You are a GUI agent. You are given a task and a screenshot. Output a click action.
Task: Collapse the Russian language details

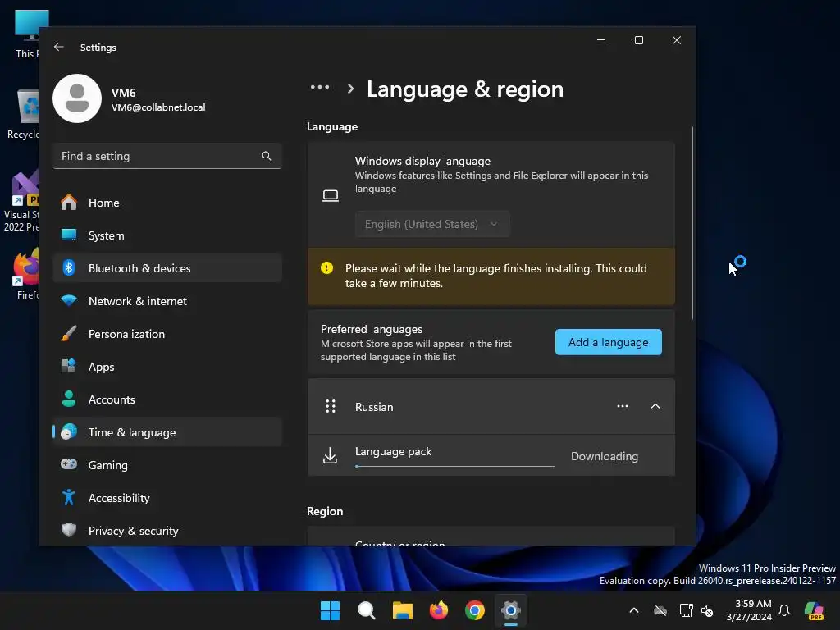pyautogui.click(x=655, y=406)
